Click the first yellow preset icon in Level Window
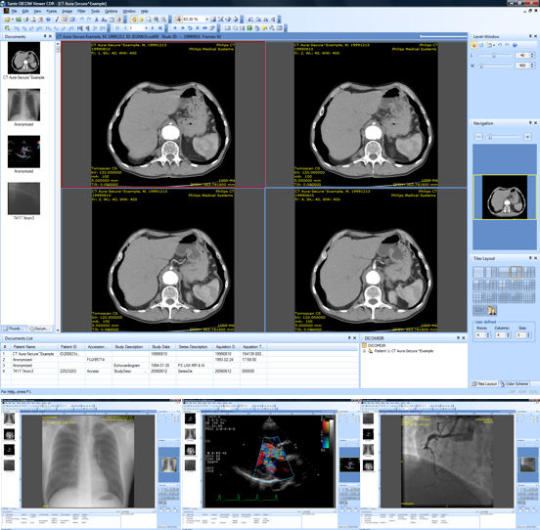This screenshot has height=530, width=540. (474, 45)
